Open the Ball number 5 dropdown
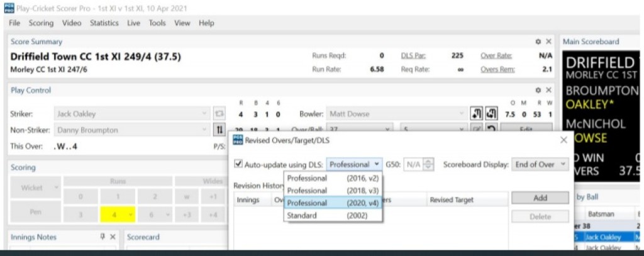This screenshot has width=644, height=256. (x=435, y=128)
